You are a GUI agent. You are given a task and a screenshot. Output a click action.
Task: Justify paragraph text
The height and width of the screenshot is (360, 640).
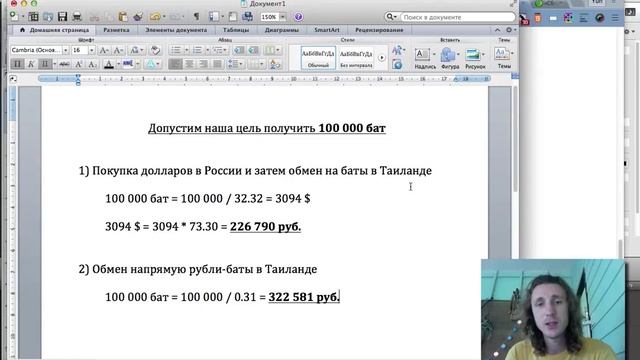218,64
